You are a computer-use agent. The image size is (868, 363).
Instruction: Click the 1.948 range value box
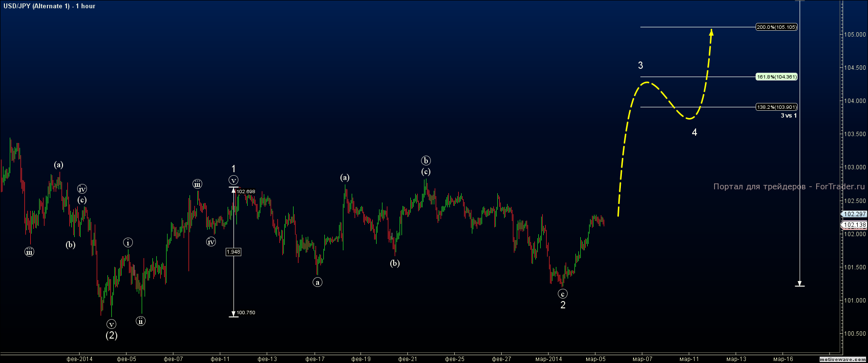pyautogui.click(x=233, y=252)
